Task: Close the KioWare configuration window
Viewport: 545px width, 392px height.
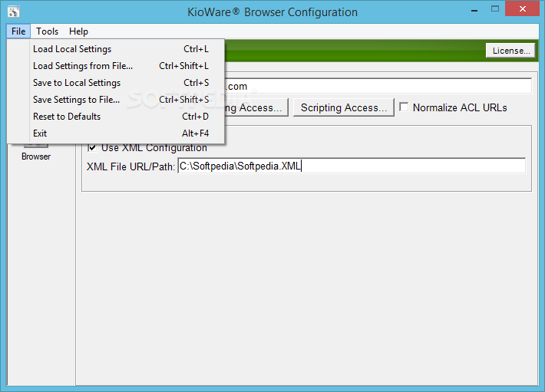Action: 523,9
